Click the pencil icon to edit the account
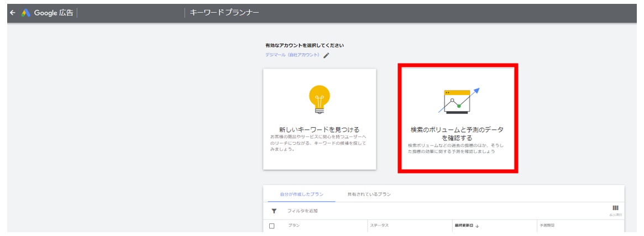 tap(327, 55)
